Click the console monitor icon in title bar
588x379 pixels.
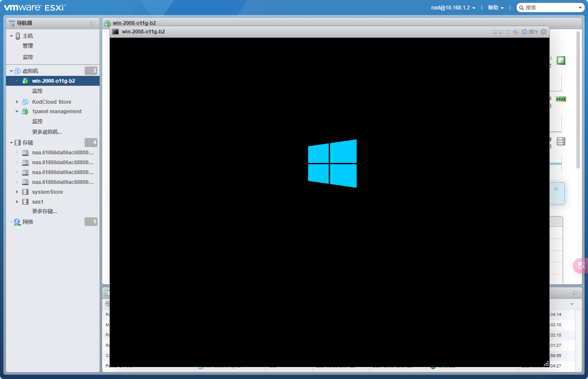pos(115,32)
